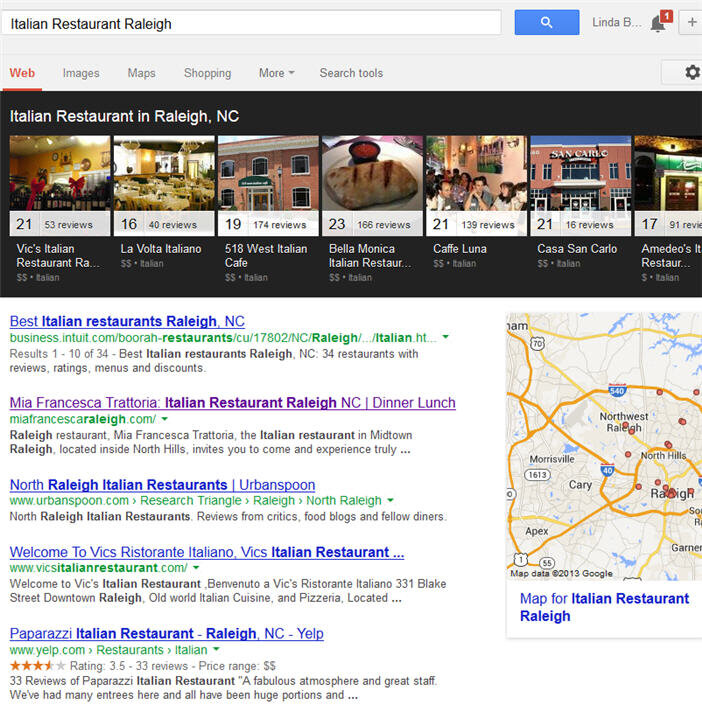Expand the arrow beside miafrancescaraleigh.com URL
Viewport: 702px width, 711px height.
tap(165, 419)
